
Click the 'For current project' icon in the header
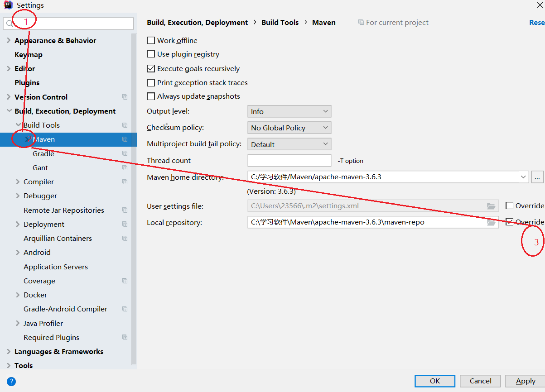pyautogui.click(x=361, y=22)
